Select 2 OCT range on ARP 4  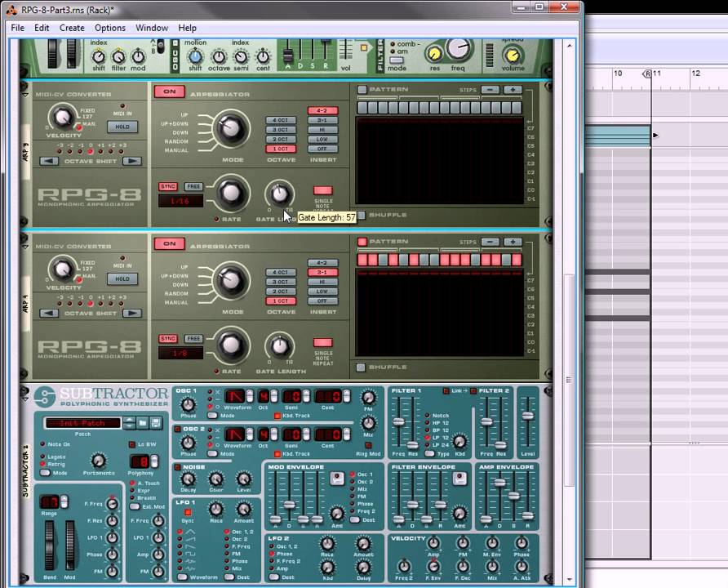click(281, 292)
